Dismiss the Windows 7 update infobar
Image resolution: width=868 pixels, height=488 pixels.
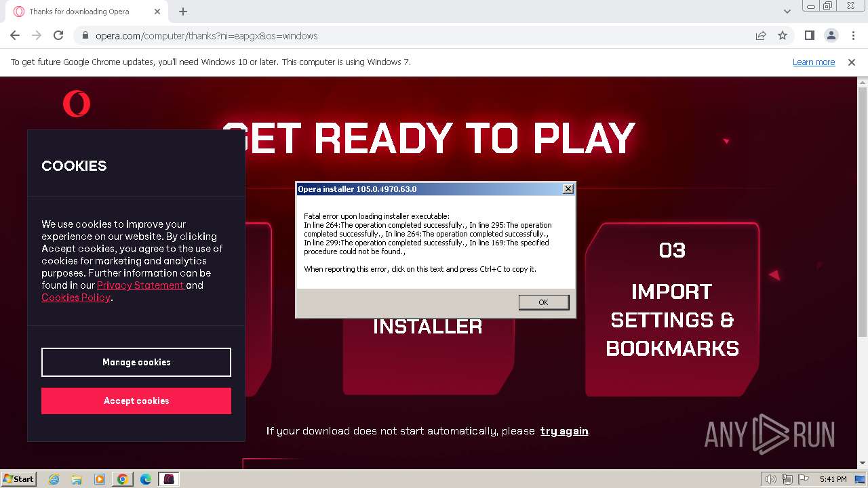[x=852, y=62]
